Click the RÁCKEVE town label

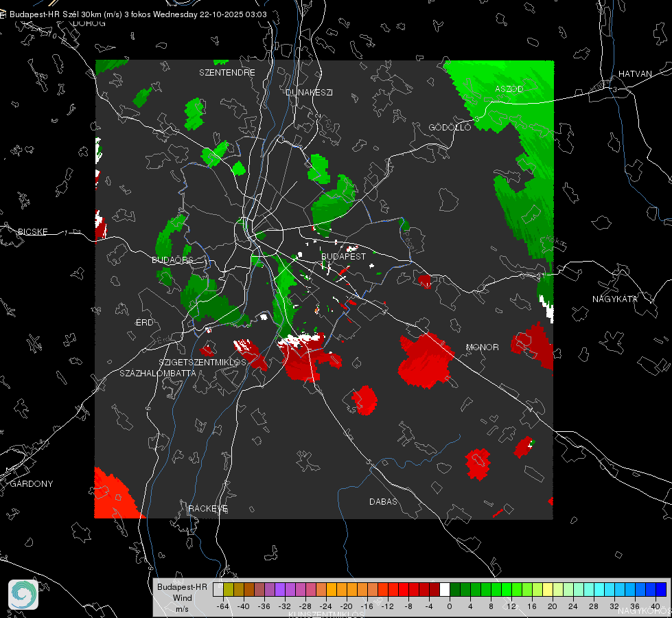pos(208,508)
